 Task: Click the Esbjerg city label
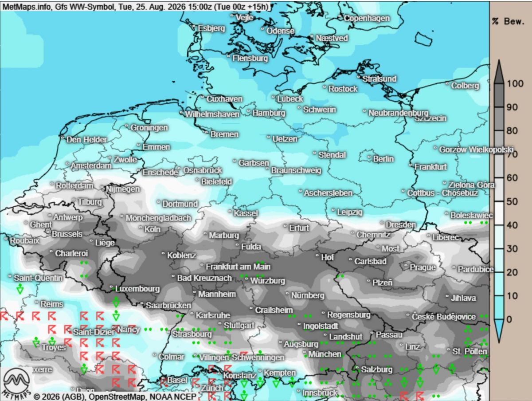click(x=211, y=28)
